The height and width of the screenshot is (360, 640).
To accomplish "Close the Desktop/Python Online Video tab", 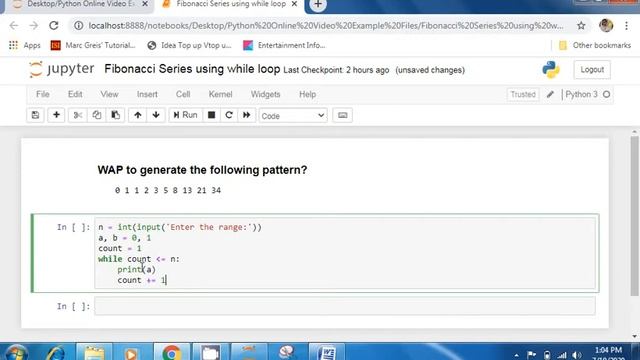I will point(145,4).
